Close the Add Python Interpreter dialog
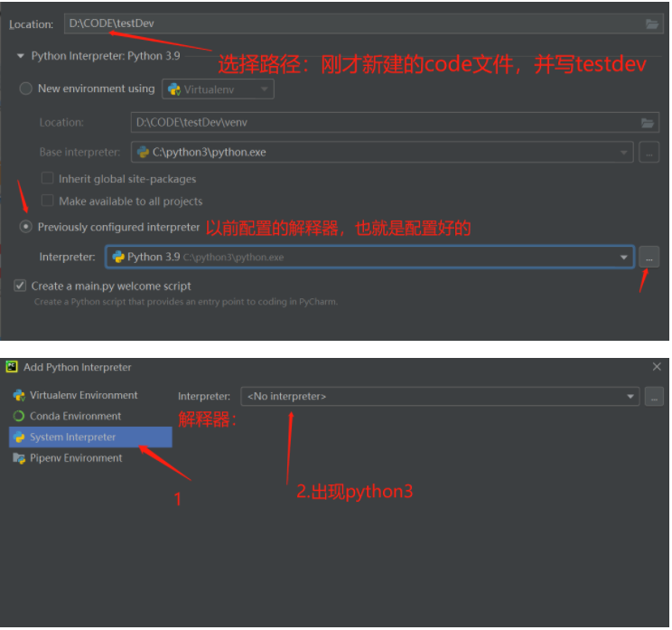The width and height of the screenshot is (672, 630). [x=657, y=367]
